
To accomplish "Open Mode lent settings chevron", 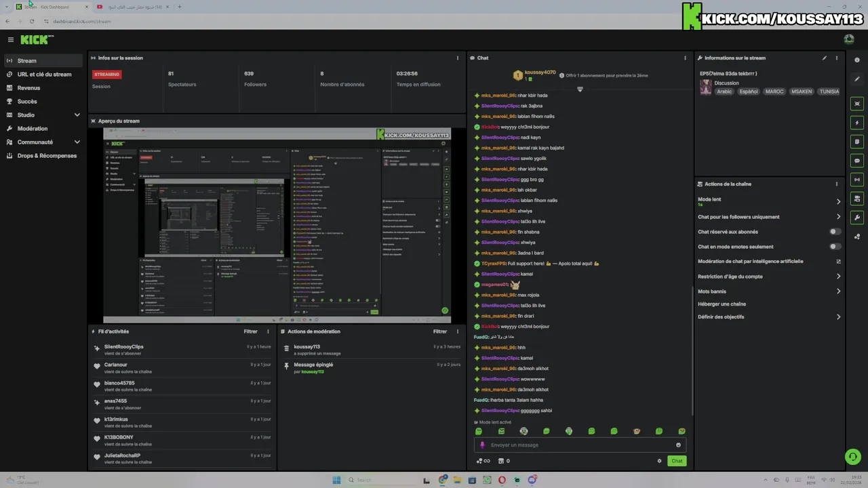I will (x=838, y=201).
